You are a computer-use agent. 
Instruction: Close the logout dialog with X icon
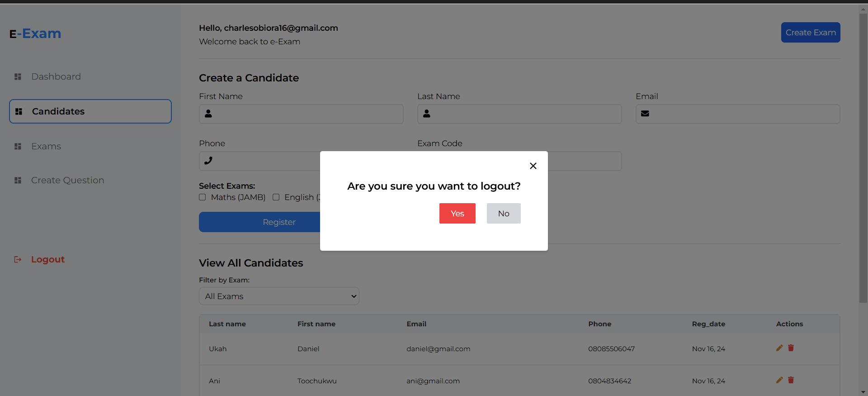coord(533,166)
